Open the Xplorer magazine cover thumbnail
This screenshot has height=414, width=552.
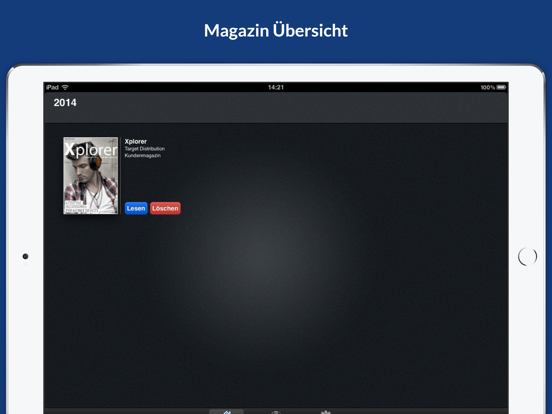point(90,175)
